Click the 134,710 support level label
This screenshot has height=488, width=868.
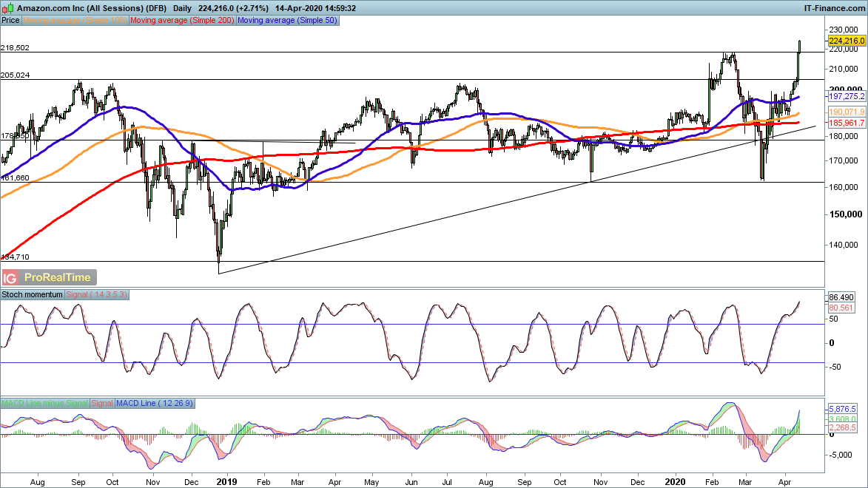pyautogui.click(x=15, y=257)
